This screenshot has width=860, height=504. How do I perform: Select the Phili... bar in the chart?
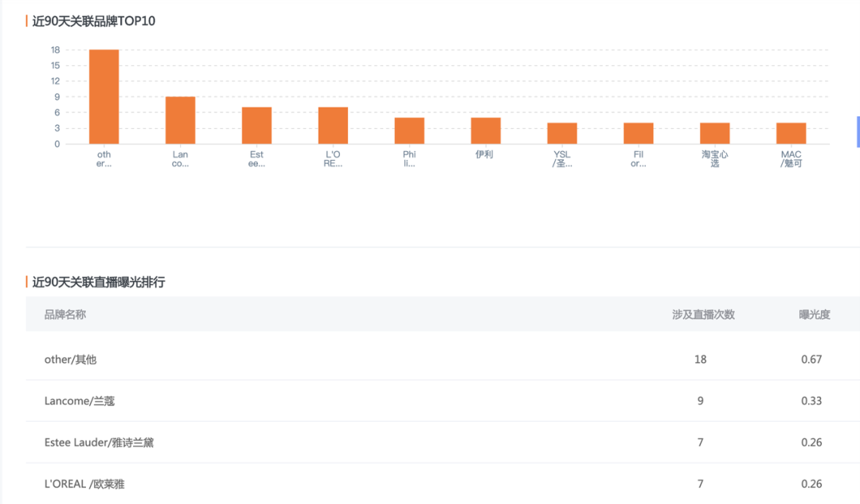409,131
